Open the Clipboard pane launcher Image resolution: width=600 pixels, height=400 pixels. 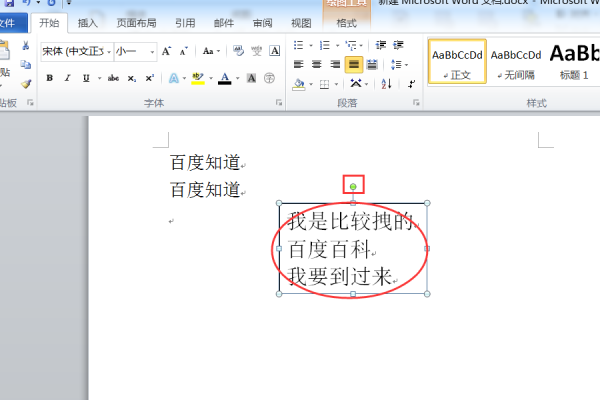pyautogui.click(x=30, y=103)
